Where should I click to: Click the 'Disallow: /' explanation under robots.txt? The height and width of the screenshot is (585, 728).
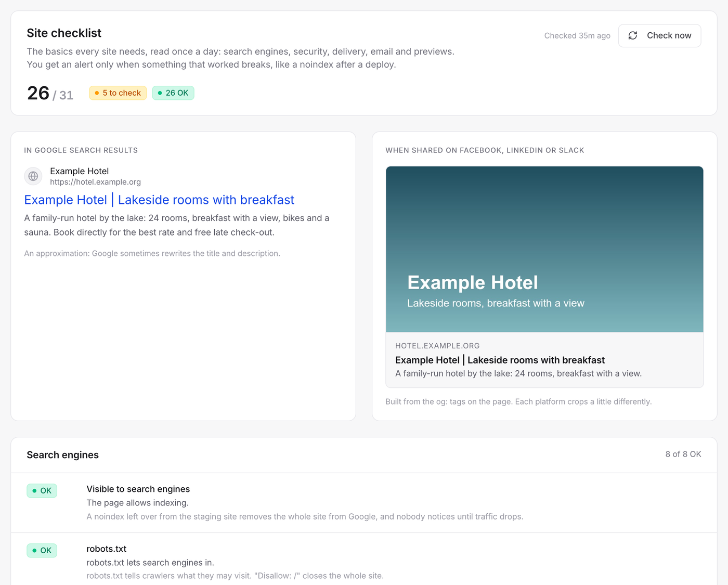coord(235,576)
